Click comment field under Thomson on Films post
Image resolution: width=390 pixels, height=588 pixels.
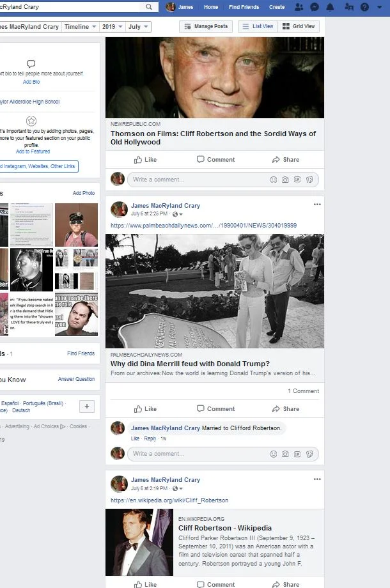pos(223,180)
